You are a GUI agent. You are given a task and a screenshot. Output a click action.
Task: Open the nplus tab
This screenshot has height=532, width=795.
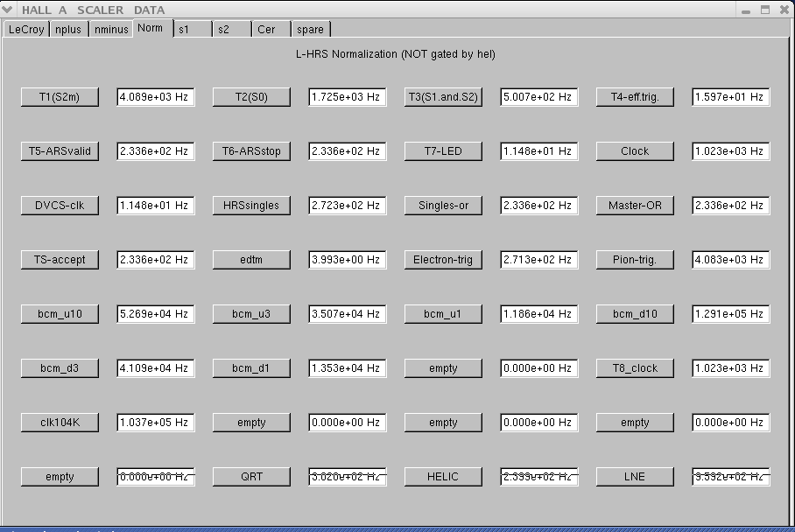coord(68,30)
